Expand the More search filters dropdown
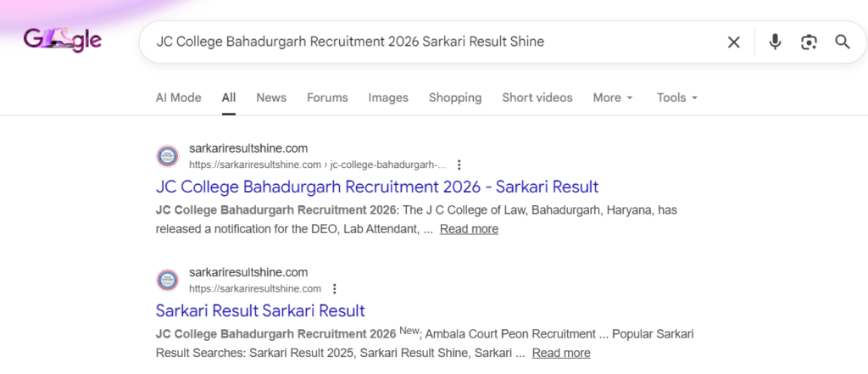Viewport: 868px width, 374px height. click(x=612, y=98)
